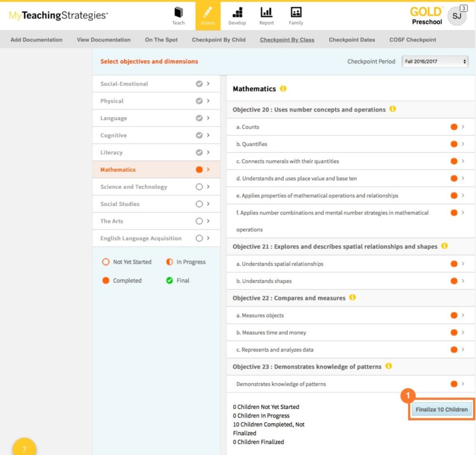The image size is (476, 455).
Task: Click the Finalize 10 Children button
Action: pos(441,409)
